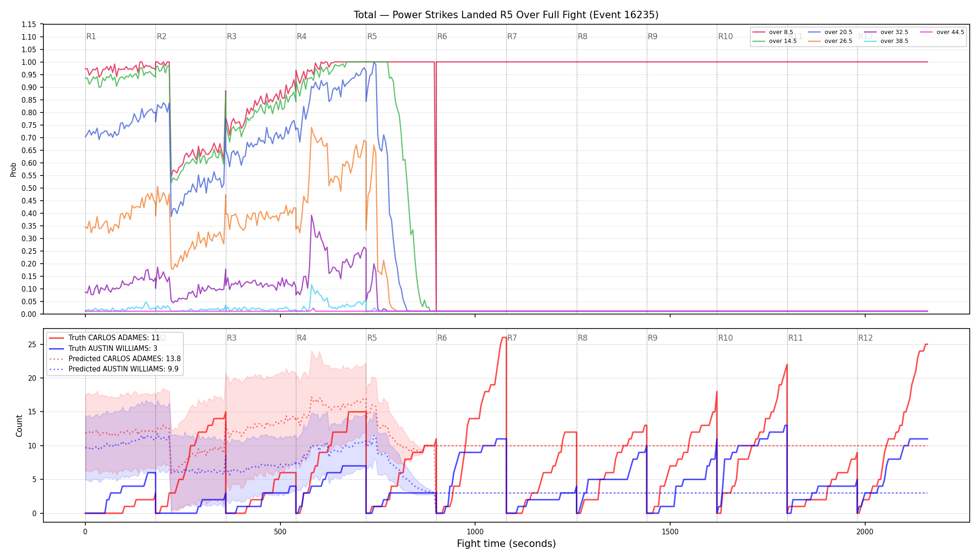Click the R11 round label in count chart

(796, 338)
